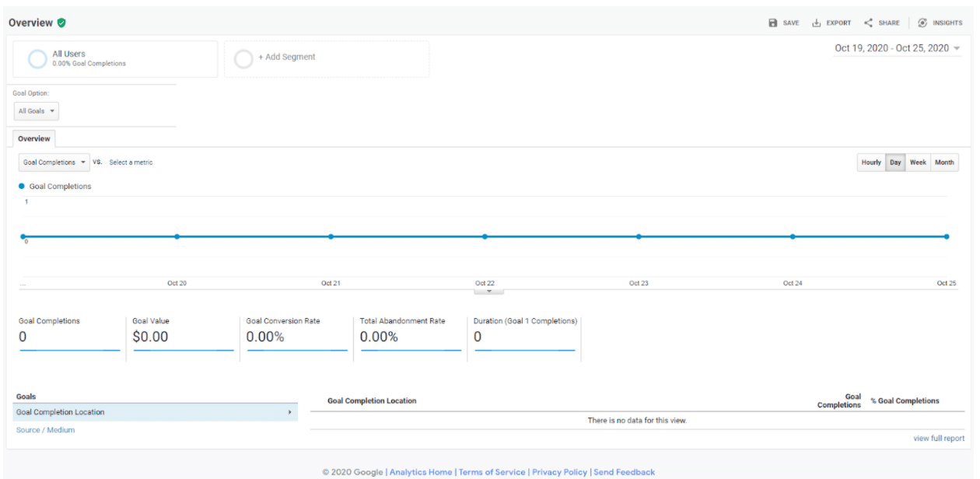Screen dimensions: 980x479
Task: Switch chart granularity to Hourly
Action: click(871, 163)
